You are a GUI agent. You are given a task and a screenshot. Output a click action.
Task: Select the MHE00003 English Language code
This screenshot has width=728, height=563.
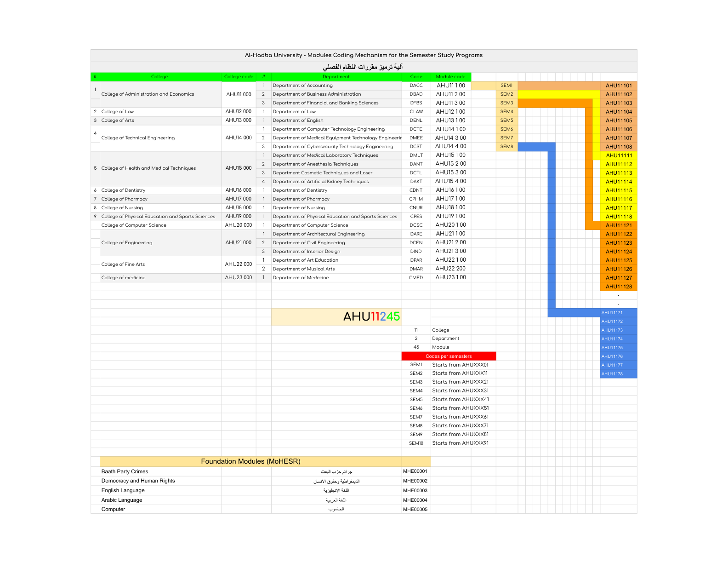coord(415,490)
